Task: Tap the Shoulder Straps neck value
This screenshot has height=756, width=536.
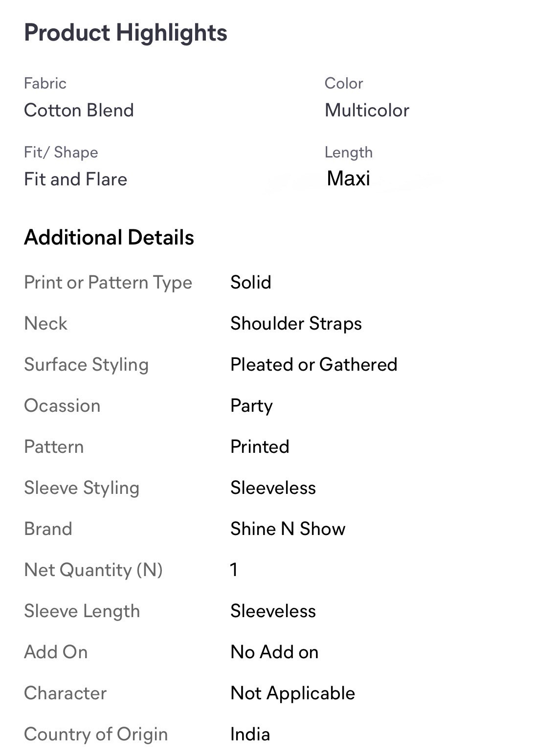Action: tap(296, 324)
